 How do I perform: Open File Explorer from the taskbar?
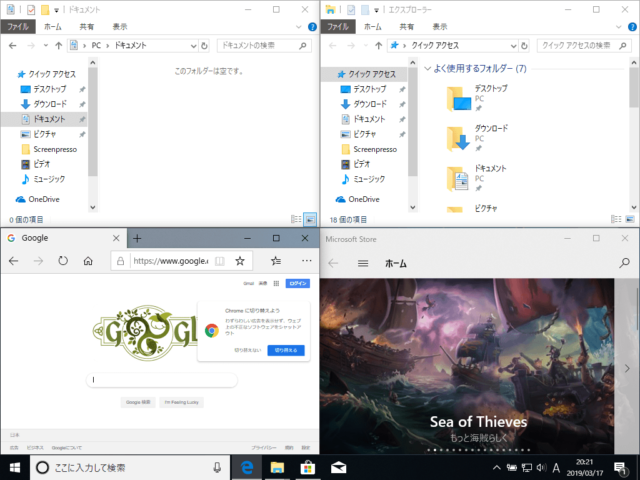277,467
